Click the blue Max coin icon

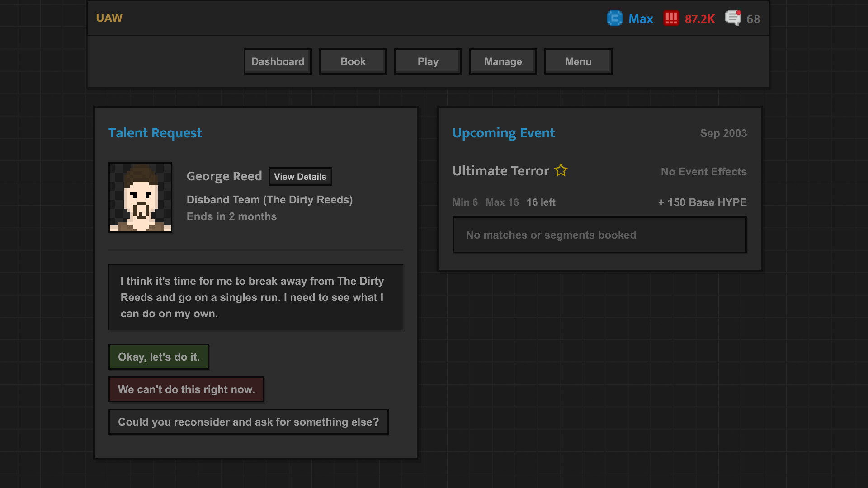[614, 19]
